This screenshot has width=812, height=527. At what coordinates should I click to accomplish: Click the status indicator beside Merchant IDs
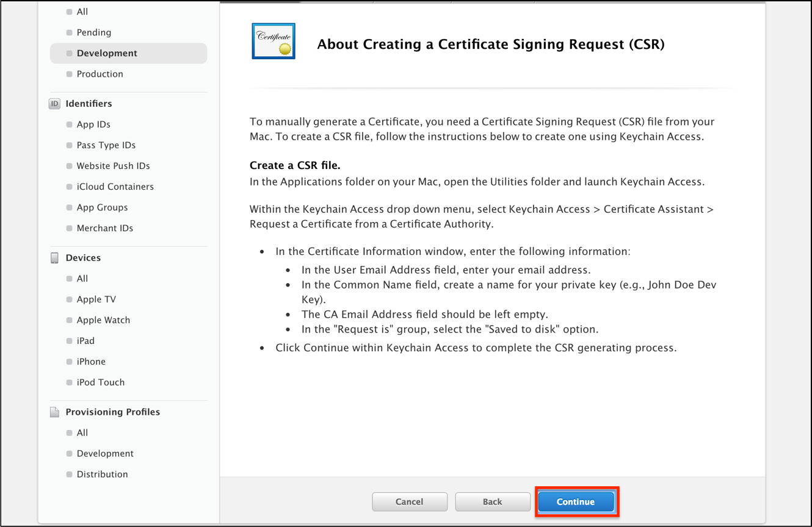[68, 228]
